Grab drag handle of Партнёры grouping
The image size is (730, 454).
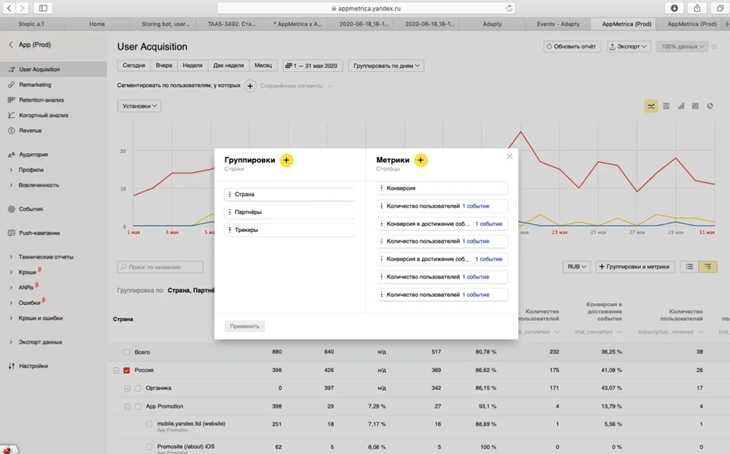click(x=230, y=212)
